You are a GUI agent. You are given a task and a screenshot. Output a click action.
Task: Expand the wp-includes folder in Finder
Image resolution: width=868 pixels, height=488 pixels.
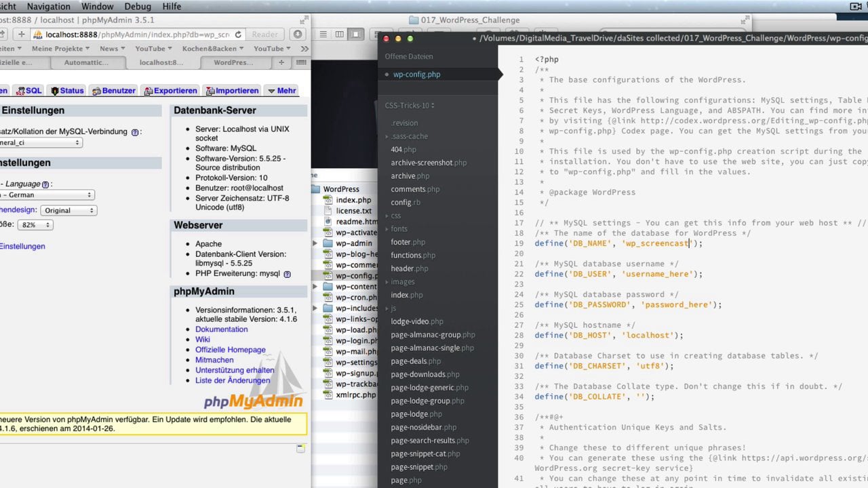point(315,308)
